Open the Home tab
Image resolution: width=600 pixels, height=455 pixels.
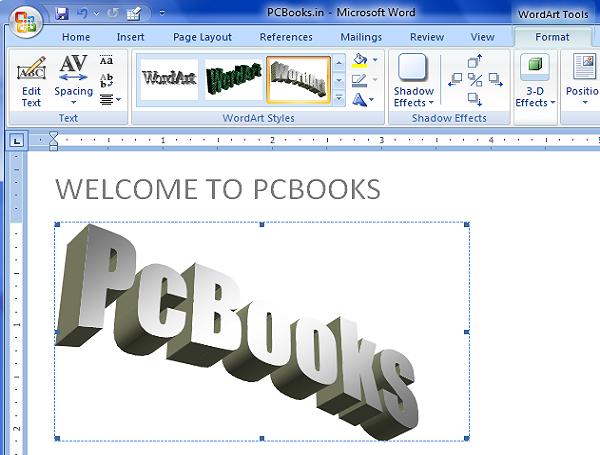pos(76,37)
